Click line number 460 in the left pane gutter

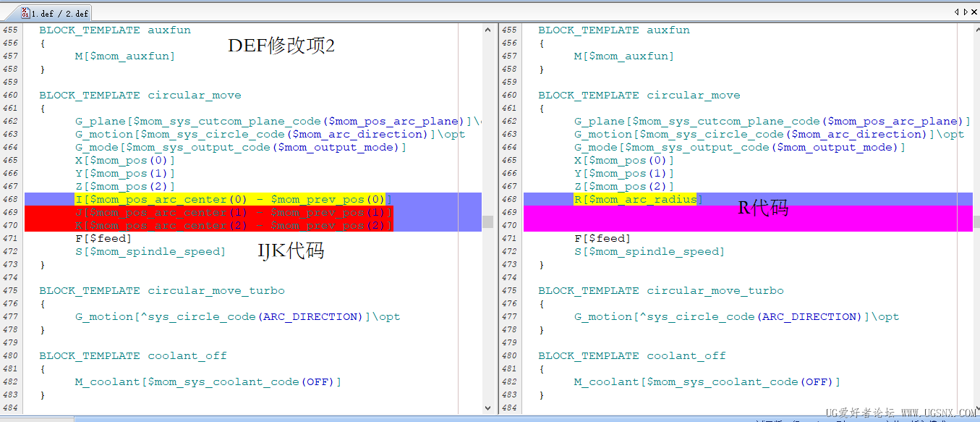coord(9,95)
